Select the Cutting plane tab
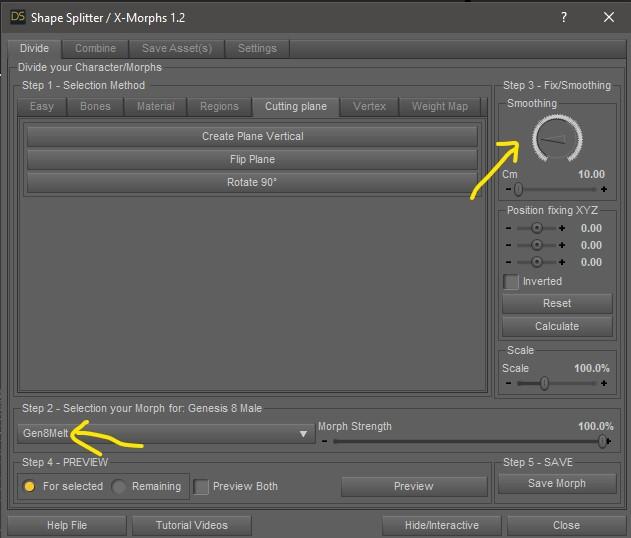Viewport: 631px width, 538px height. (296, 107)
